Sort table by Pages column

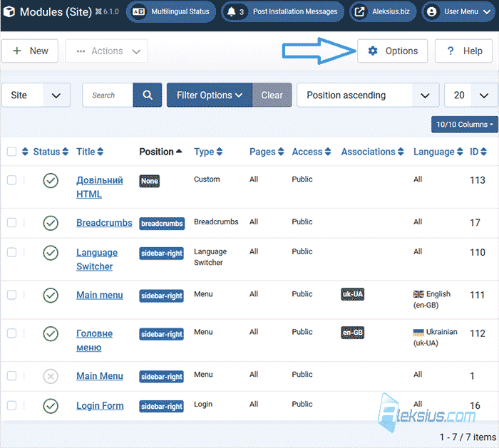267,152
